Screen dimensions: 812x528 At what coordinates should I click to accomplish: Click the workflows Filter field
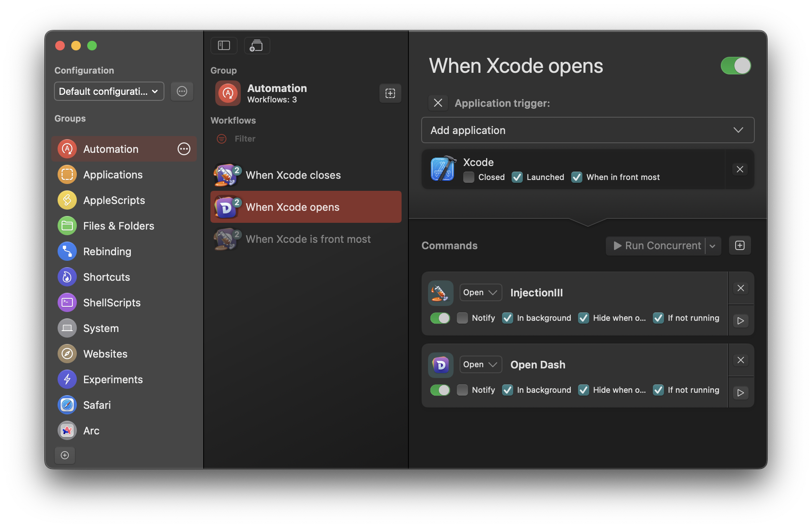(x=245, y=139)
